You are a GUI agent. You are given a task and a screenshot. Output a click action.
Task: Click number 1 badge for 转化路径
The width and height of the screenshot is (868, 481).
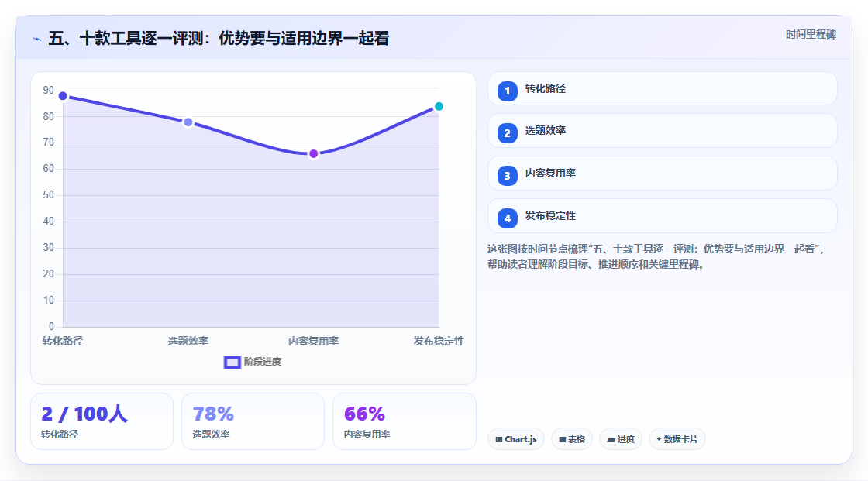507,91
